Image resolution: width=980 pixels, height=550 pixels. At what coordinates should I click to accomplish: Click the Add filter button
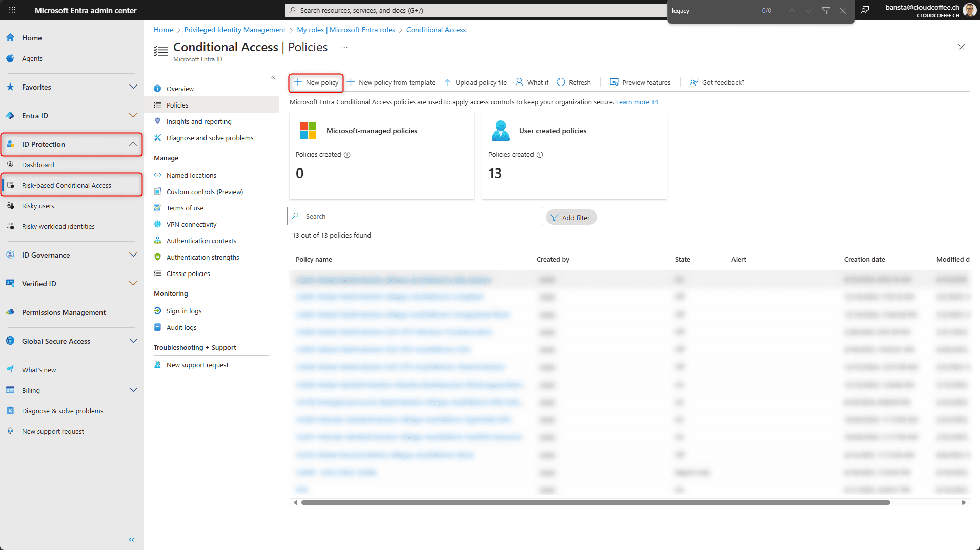click(x=571, y=217)
